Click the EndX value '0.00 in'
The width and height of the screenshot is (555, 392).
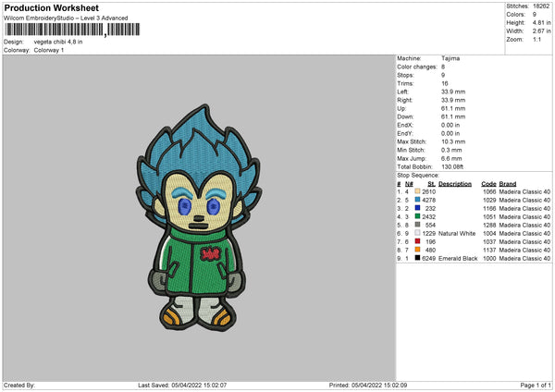[450, 125]
